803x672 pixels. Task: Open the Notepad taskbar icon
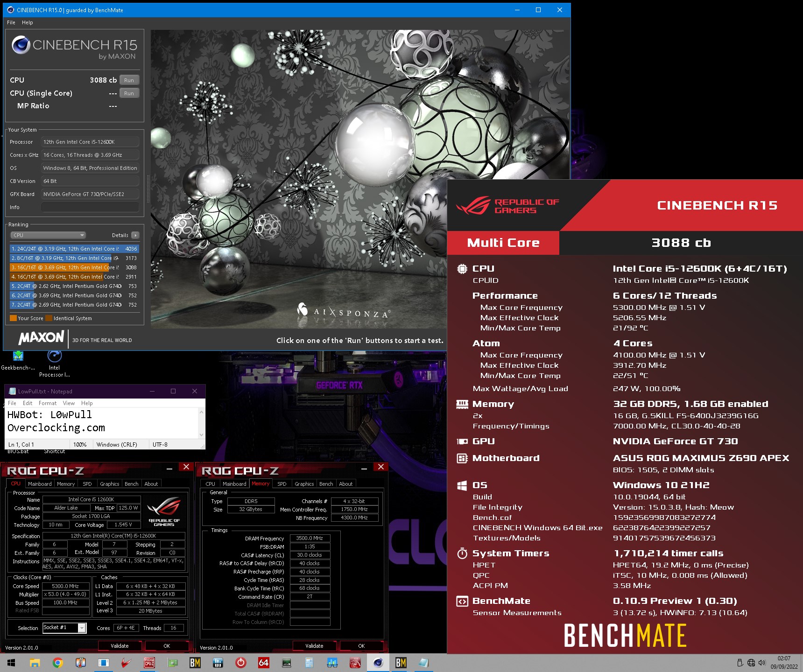point(424,663)
